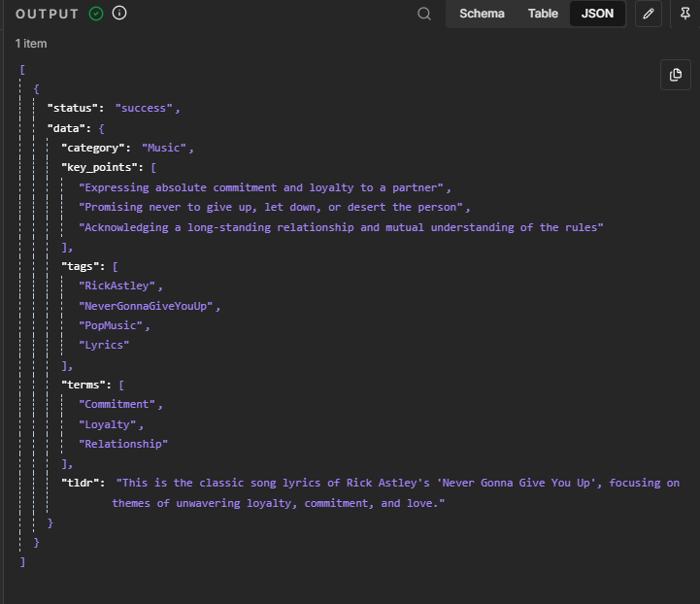The image size is (700, 604).
Task: Open the output info icon
Action: (x=119, y=13)
